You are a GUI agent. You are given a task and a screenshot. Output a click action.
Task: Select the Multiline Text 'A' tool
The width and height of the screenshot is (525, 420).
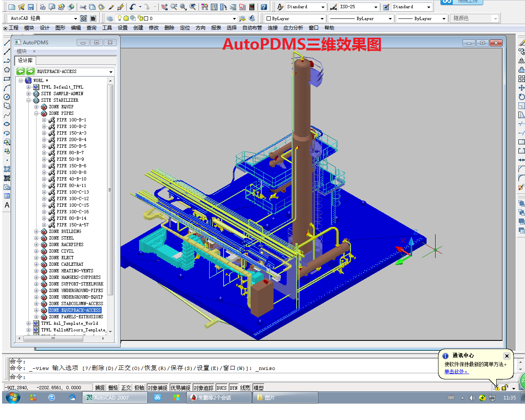[x=7, y=205]
